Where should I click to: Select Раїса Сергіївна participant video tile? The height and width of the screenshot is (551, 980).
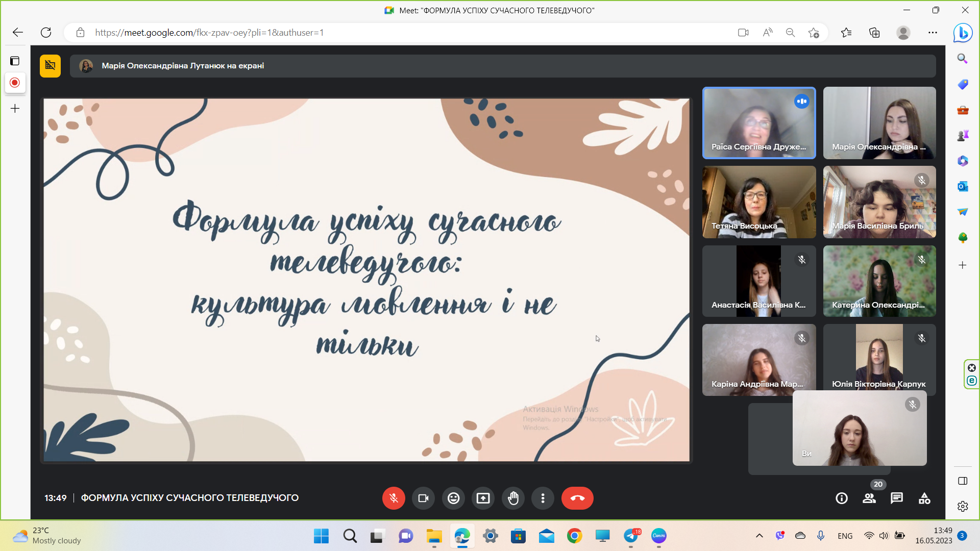click(758, 123)
